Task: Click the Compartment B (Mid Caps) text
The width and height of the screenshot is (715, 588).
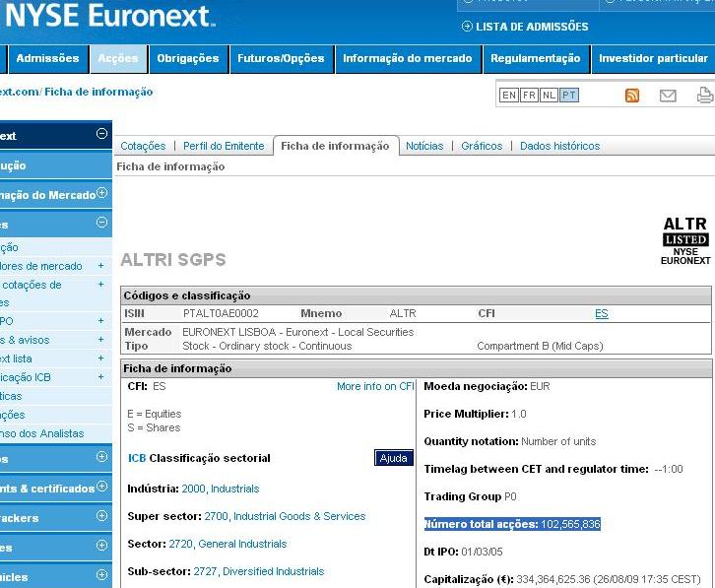Action: pos(540,346)
